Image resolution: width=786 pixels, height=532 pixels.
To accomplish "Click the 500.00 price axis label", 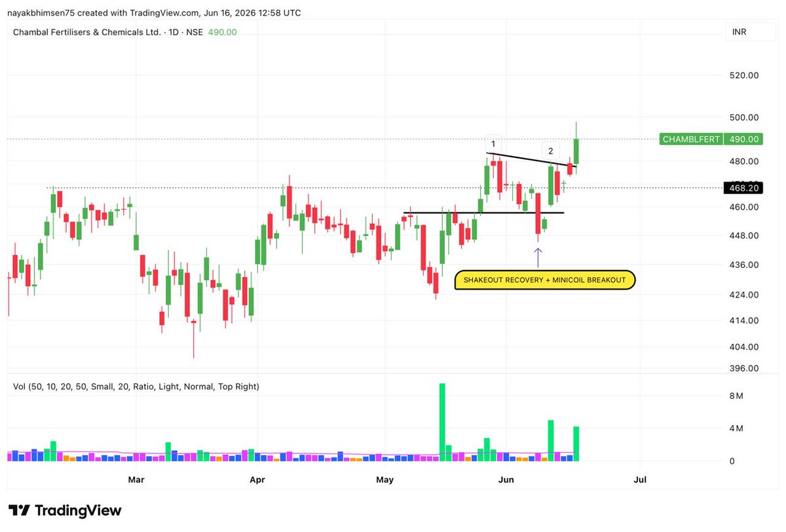I will [743, 118].
